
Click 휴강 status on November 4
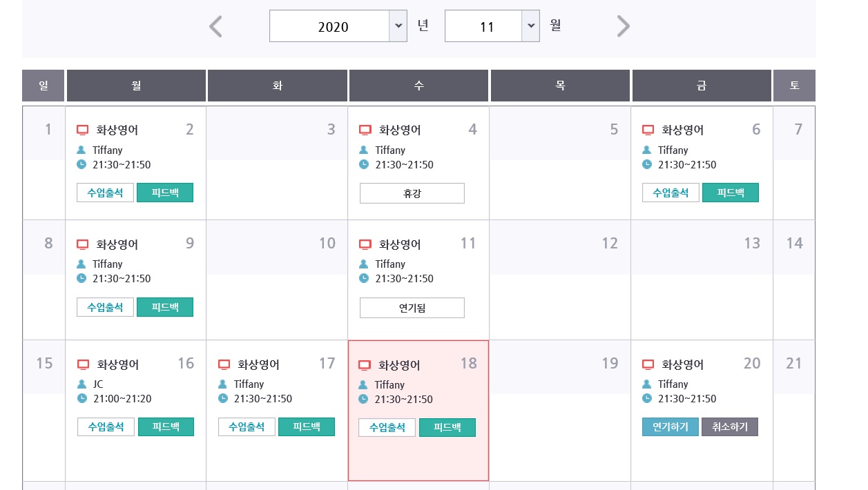click(x=412, y=193)
